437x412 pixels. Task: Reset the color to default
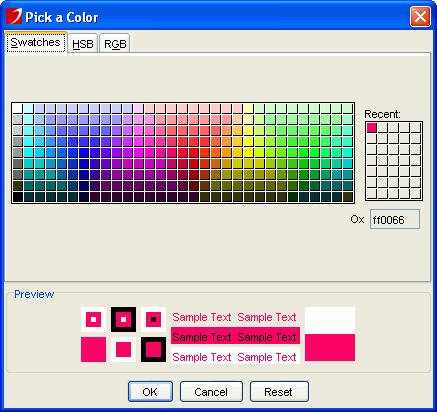(x=279, y=392)
